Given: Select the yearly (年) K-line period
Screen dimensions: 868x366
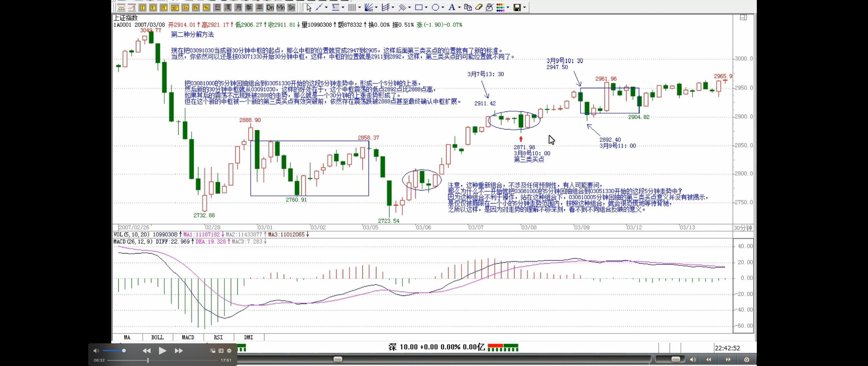Looking at the screenshot, I should (x=259, y=7).
